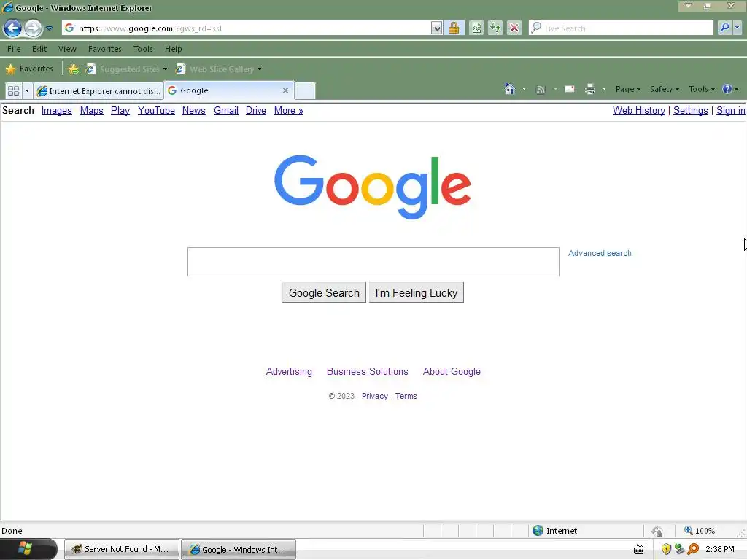The height and width of the screenshot is (560, 747).
Task: Open the About Google footer link
Action: (x=452, y=371)
